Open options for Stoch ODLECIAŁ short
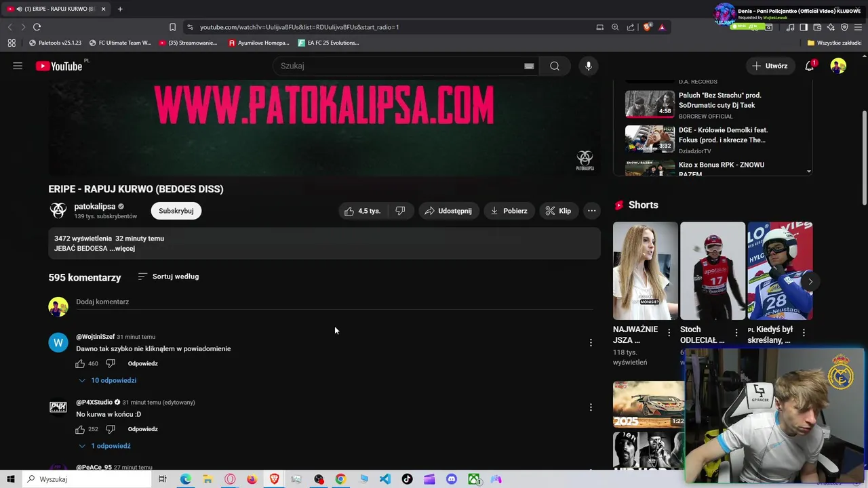The width and height of the screenshot is (868, 488). point(736,333)
